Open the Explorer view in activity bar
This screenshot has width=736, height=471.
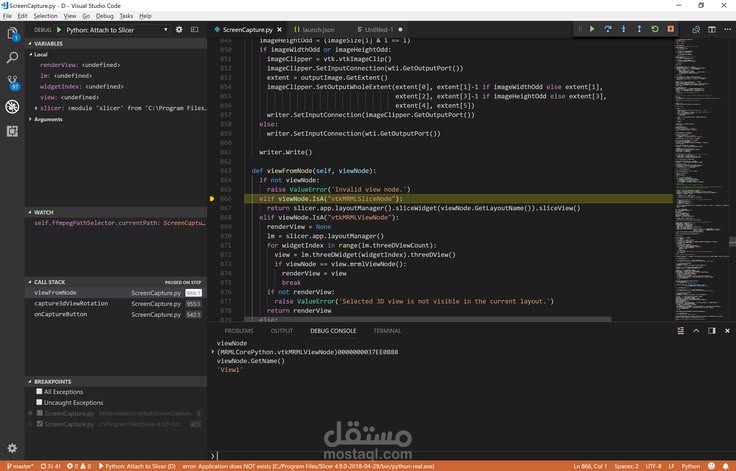[12, 33]
